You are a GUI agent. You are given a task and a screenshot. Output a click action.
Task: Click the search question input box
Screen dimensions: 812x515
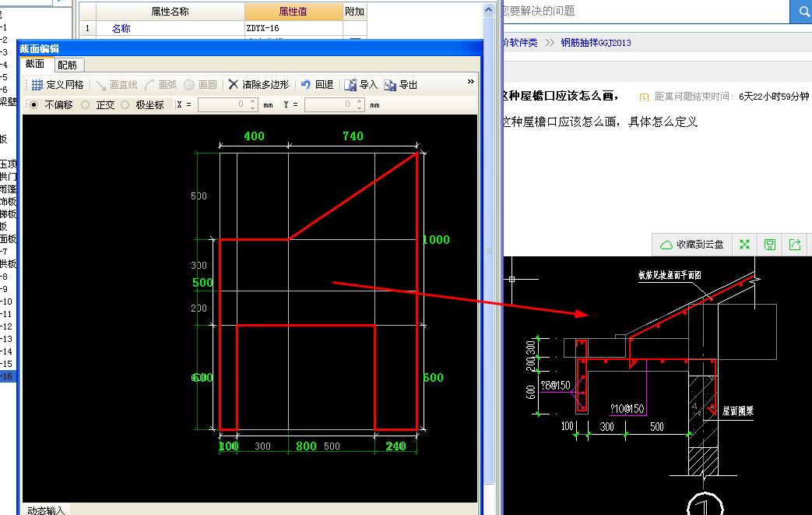click(645, 12)
